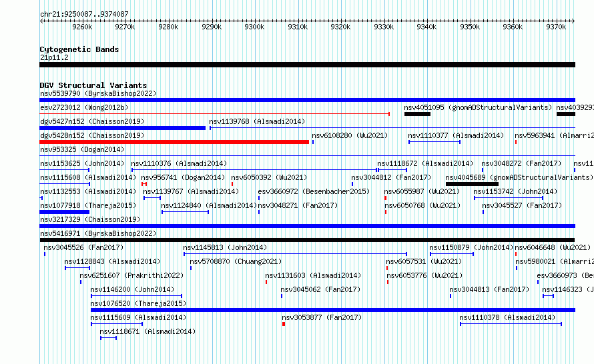Click nsv1139768 (Alsmadi2014) label
The height and width of the screenshot is (364, 594).
[257, 121]
